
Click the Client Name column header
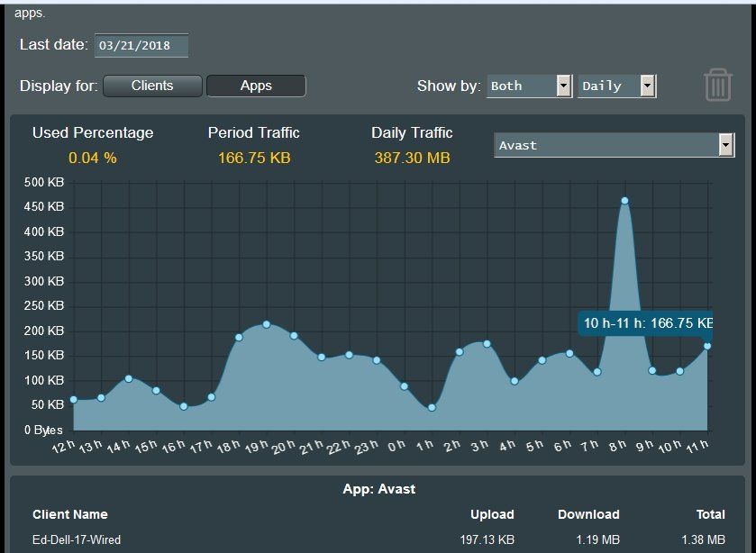tap(70, 514)
